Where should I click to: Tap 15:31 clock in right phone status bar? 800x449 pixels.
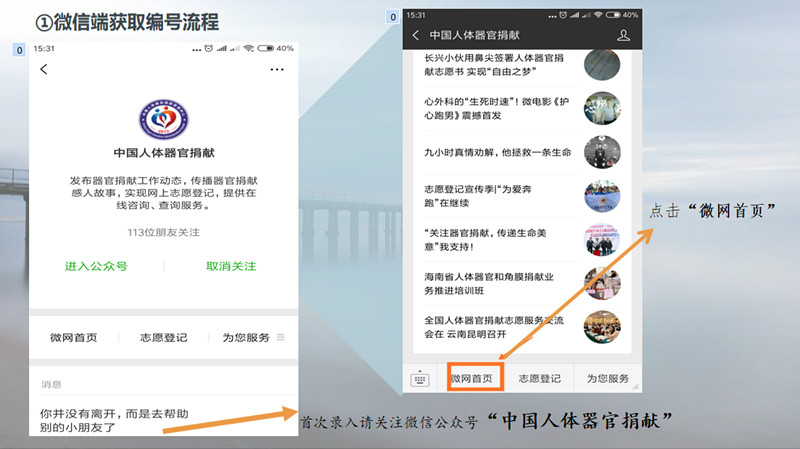tap(416, 15)
